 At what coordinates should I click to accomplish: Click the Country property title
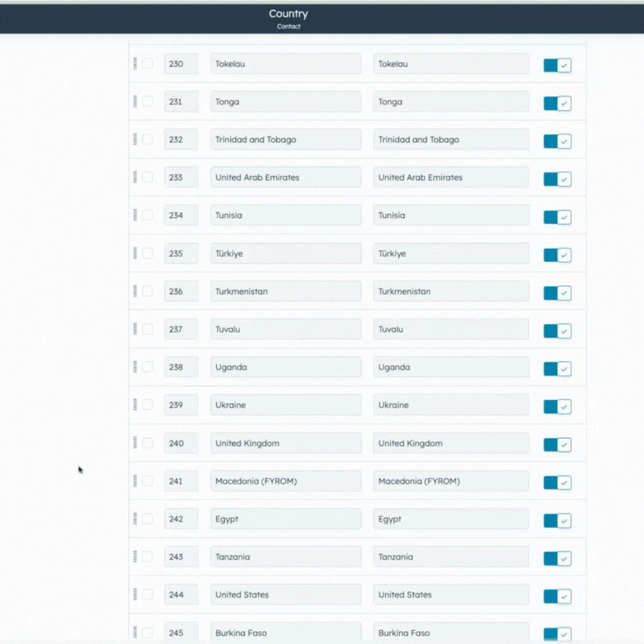click(288, 14)
